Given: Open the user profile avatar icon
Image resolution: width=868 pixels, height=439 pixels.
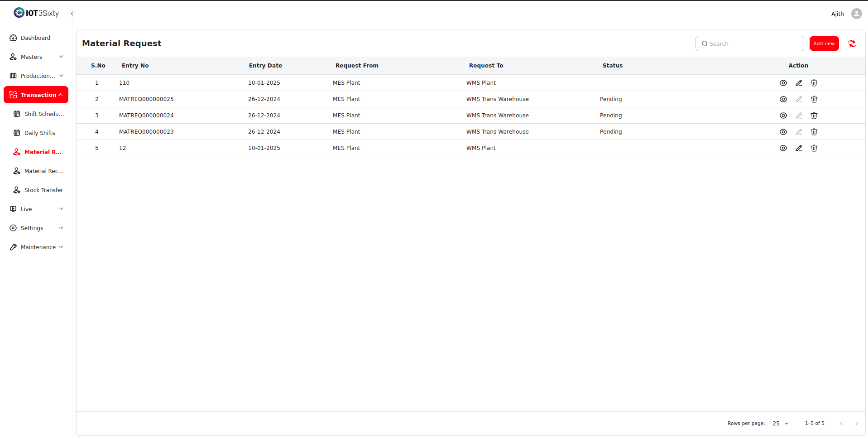Looking at the screenshot, I should point(856,14).
